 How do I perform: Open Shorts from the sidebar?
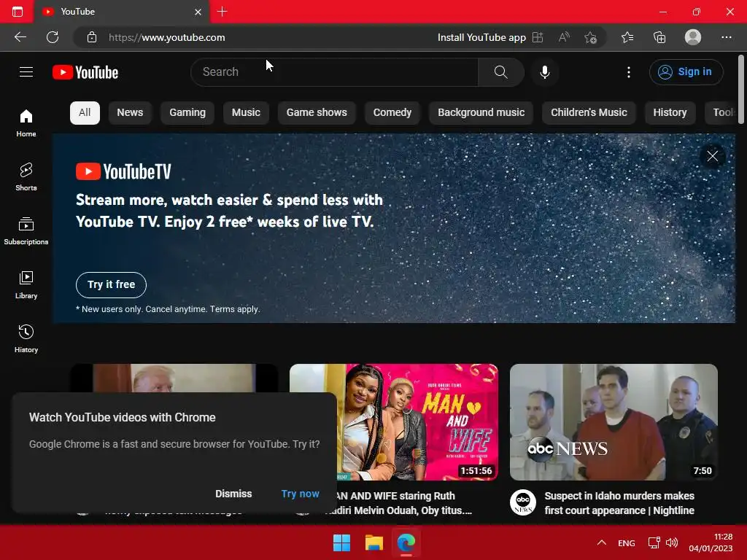[x=26, y=176]
